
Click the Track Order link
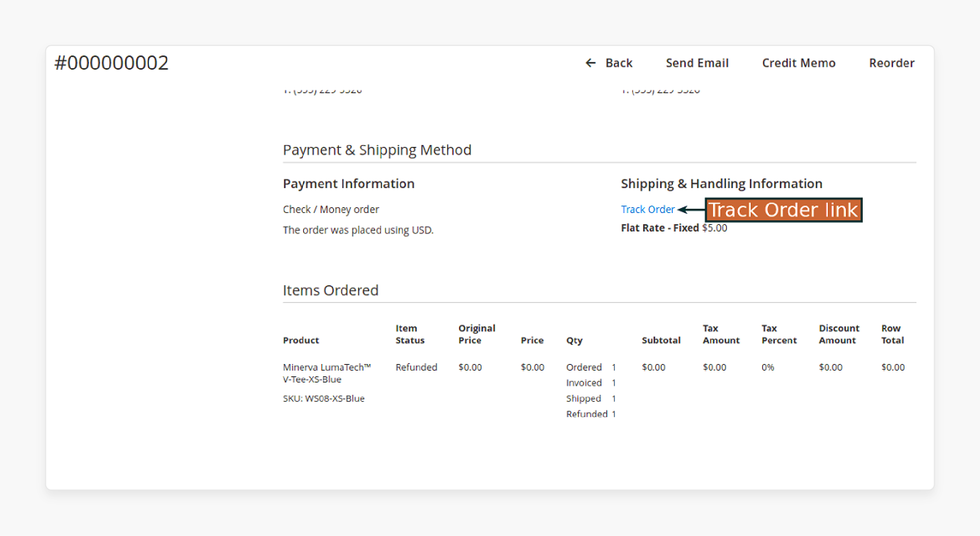[x=646, y=209]
